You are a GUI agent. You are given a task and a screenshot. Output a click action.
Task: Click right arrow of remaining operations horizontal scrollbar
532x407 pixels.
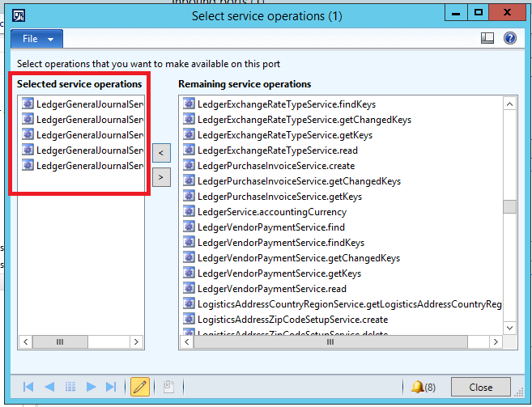tap(496, 342)
